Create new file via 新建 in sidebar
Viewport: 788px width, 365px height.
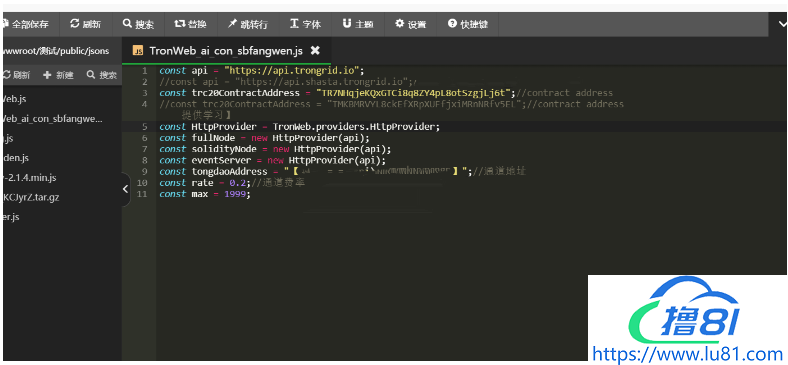click(58, 75)
